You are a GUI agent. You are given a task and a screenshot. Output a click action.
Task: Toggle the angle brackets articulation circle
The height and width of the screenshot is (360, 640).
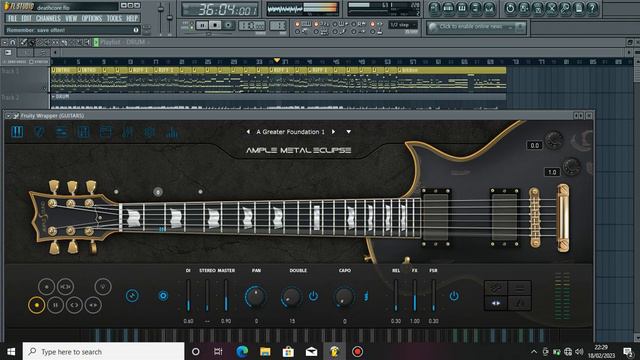point(74,305)
